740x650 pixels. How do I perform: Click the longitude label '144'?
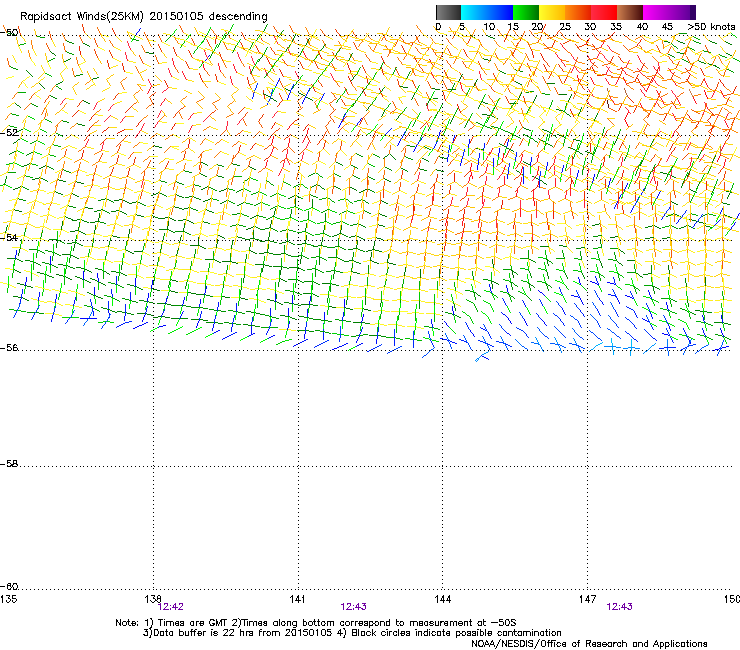coord(442,599)
